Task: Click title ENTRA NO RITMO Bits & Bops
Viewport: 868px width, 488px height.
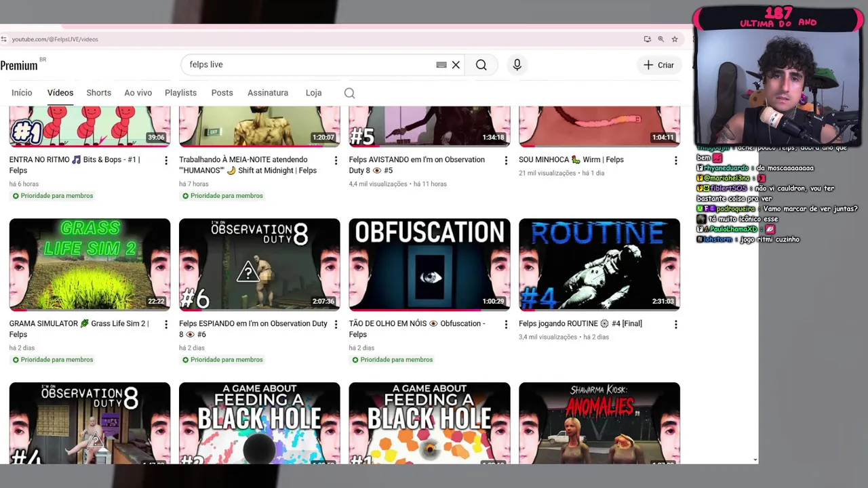Action: (x=75, y=165)
